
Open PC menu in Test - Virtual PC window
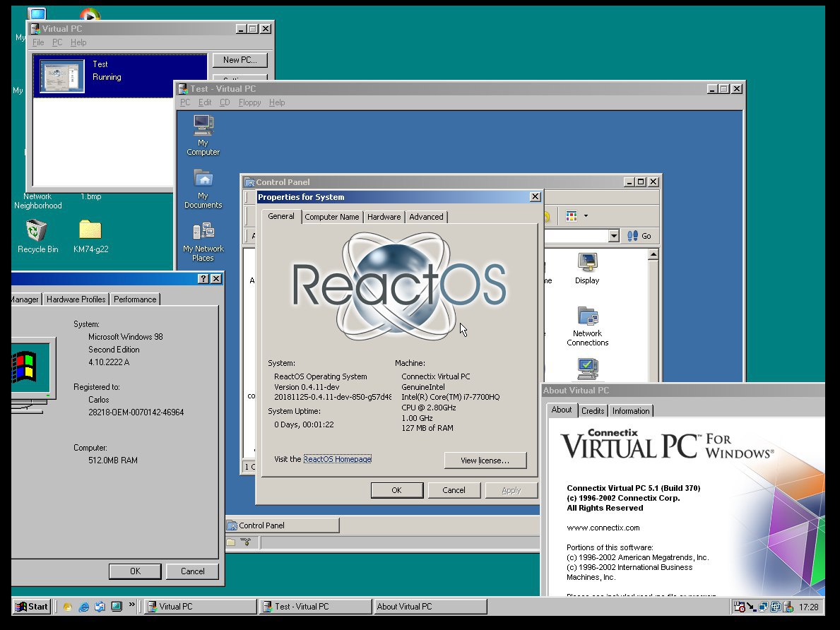pyautogui.click(x=185, y=102)
